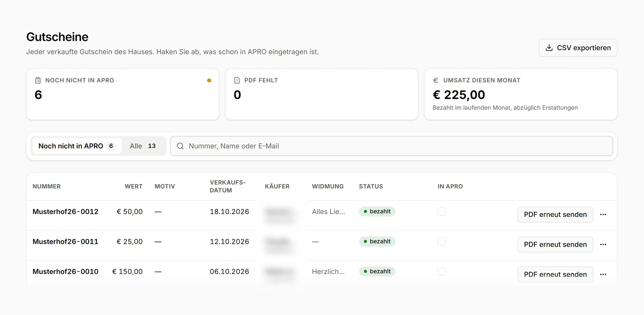Open more options for Musterhof26-0011
This screenshot has height=315, width=644.
603,245
